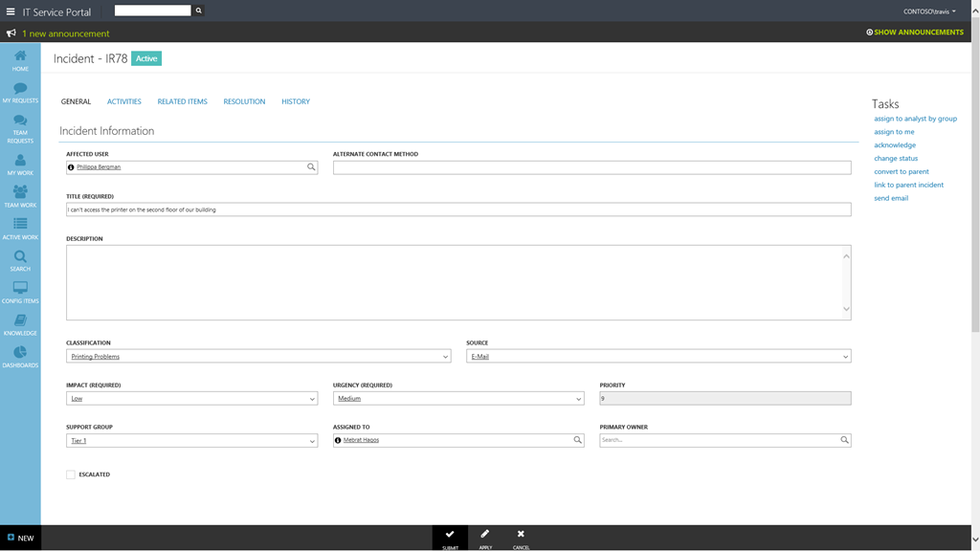
Task: Switch to History tab
Action: (x=296, y=101)
